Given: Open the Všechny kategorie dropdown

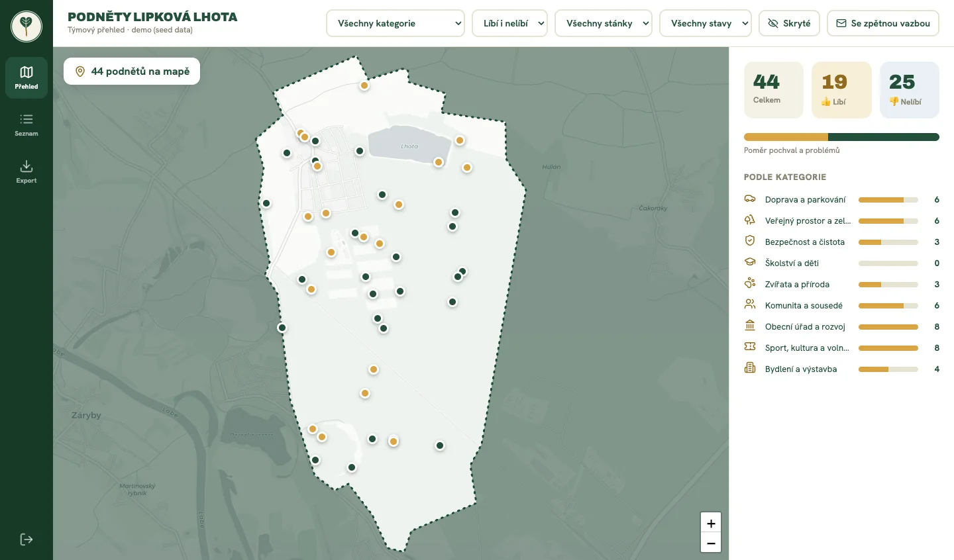Looking at the screenshot, I should pyautogui.click(x=396, y=23).
